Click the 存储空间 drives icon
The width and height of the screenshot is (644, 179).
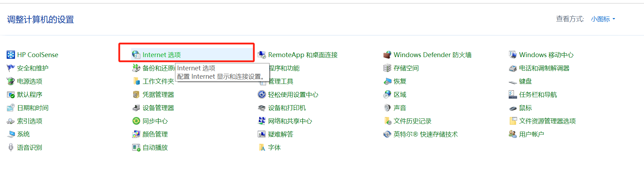(x=387, y=68)
